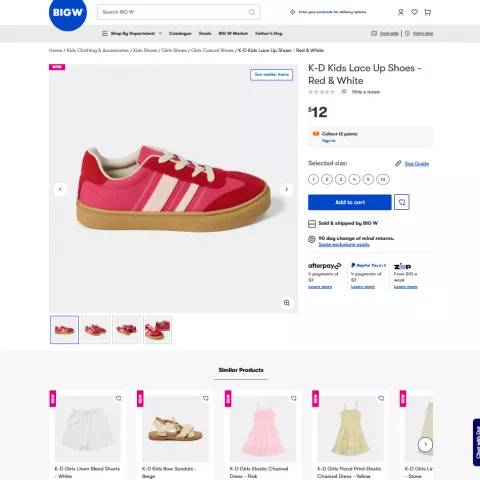Select the fourth shoe thumbnail
This screenshot has width=480, height=480.
point(157,330)
